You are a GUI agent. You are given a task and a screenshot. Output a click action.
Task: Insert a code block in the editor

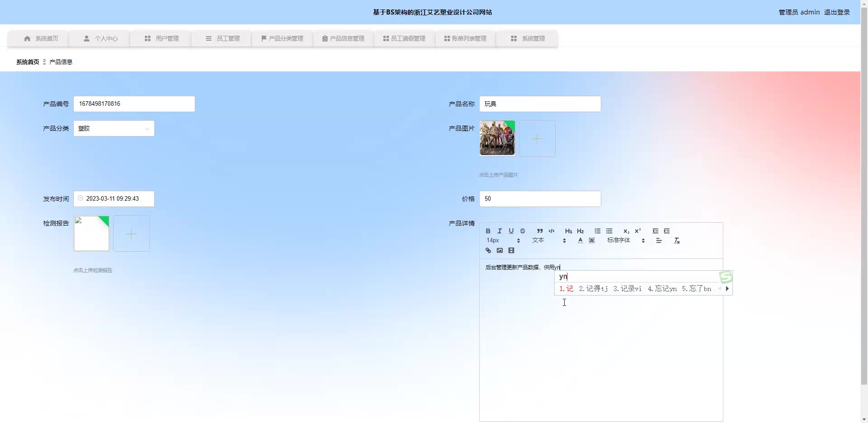(x=552, y=231)
